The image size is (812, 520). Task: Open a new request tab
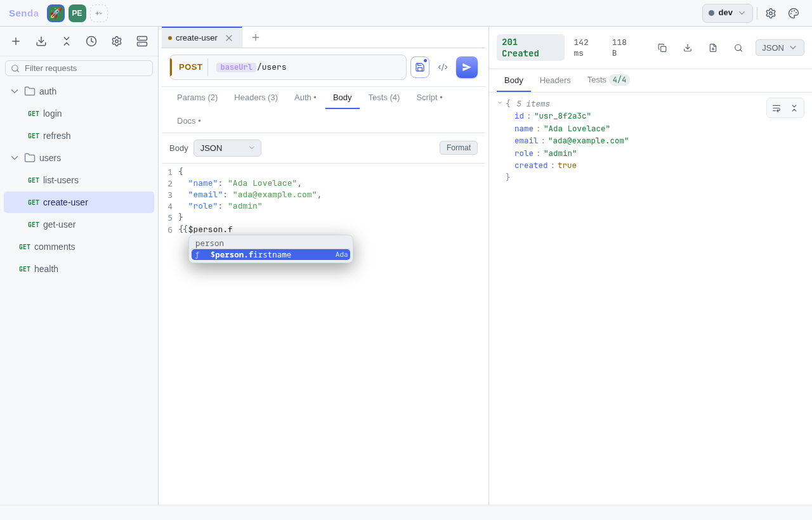pos(256,37)
